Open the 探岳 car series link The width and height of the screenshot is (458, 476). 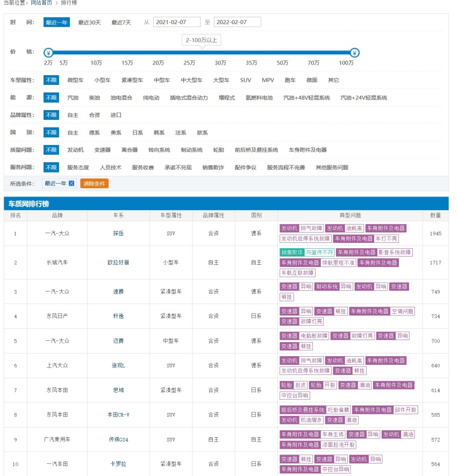[118, 234]
